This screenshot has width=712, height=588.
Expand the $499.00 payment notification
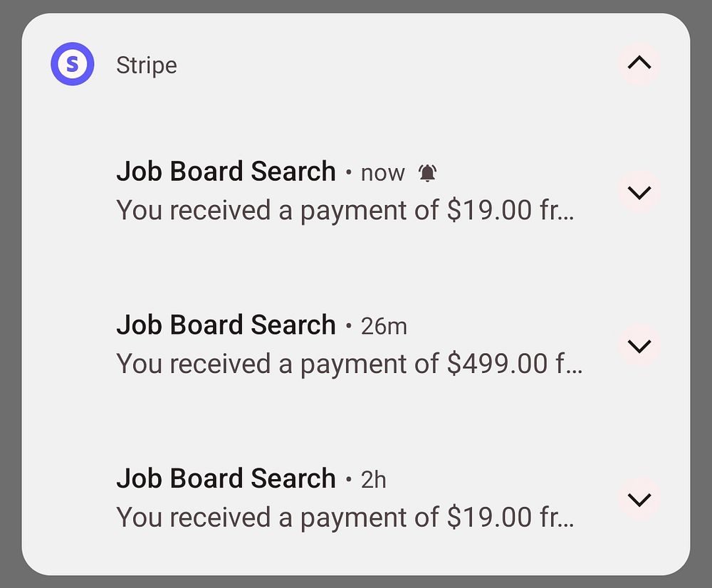(x=639, y=346)
